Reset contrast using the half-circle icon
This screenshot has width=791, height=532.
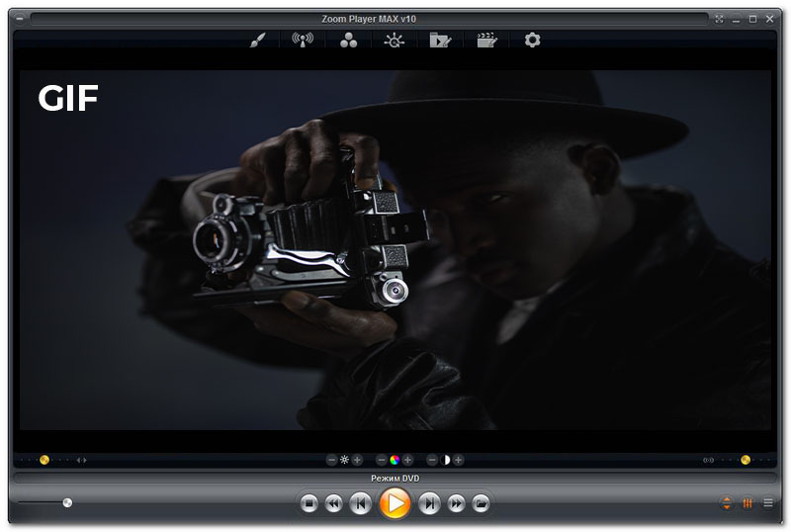tap(446, 460)
